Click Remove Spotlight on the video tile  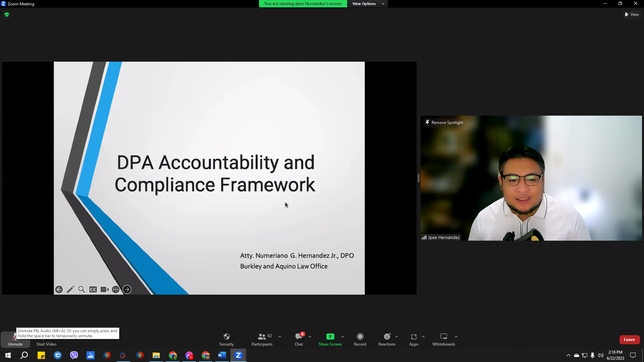click(444, 122)
